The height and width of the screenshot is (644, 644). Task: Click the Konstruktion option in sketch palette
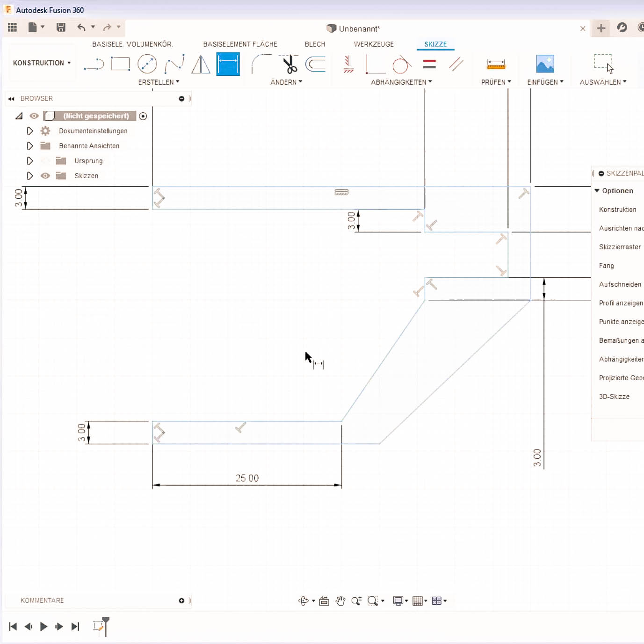click(618, 210)
